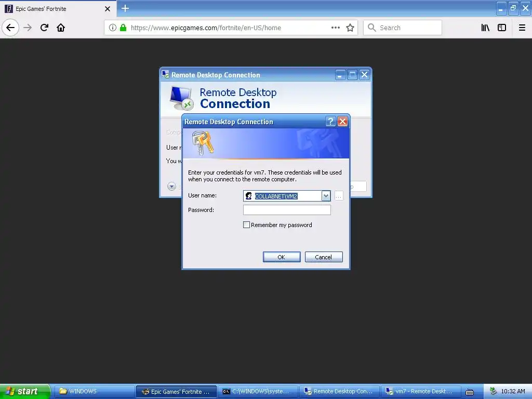Switch to vm7 - Remote Desktop taskbar item
Image resolution: width=532 pixels, height=399 pixels.
[x=421, y=392]
